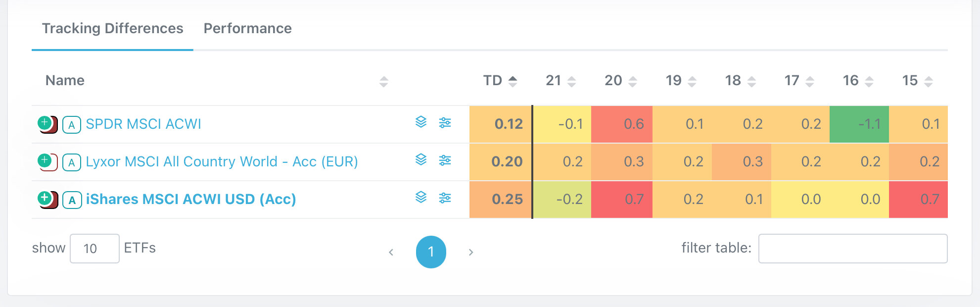Open Lyxor MSCI All Country World link
Image resolution: width=980 pixels, height=307 pixels.
[222, 161]
